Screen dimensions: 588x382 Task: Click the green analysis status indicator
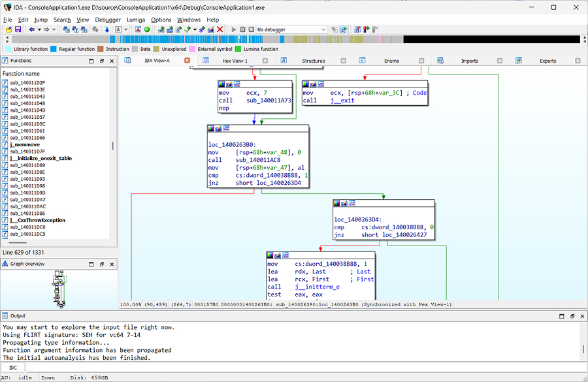148,29
